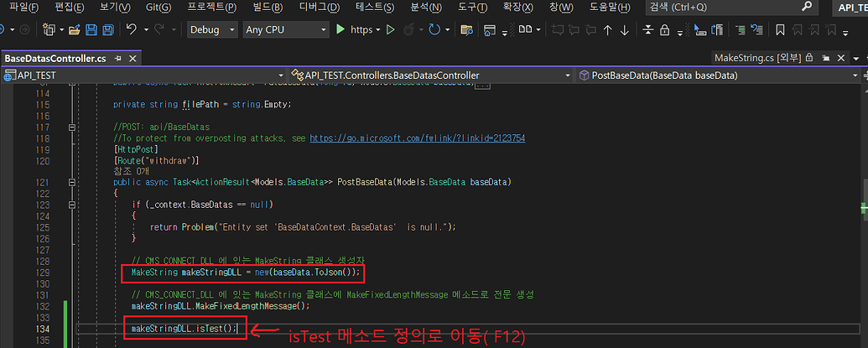Click the Start Without Debugging outline play icon
The image size is (868, 348).
coord(390,30)
